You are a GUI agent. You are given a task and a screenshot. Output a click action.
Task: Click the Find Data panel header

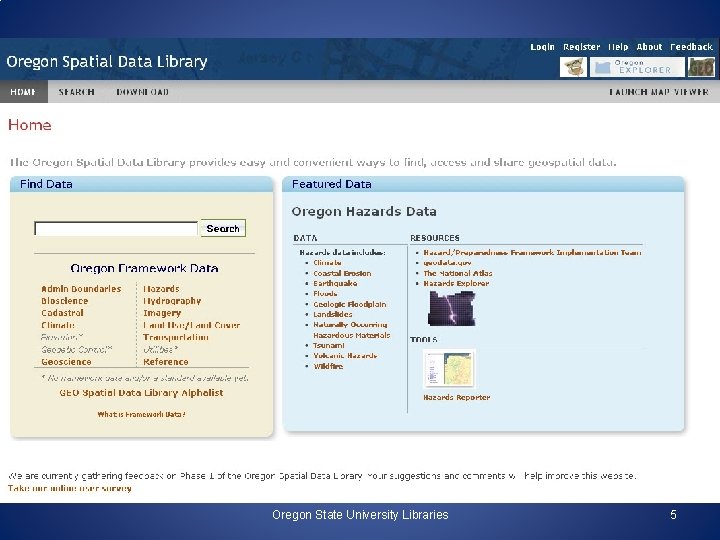click(142, 184)
